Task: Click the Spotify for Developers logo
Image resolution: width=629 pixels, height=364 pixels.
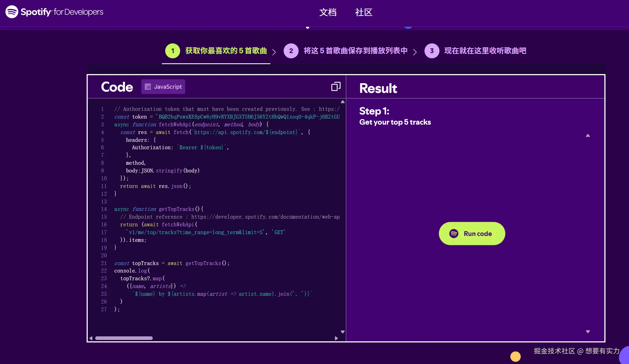Action: (x=54, y=12)
